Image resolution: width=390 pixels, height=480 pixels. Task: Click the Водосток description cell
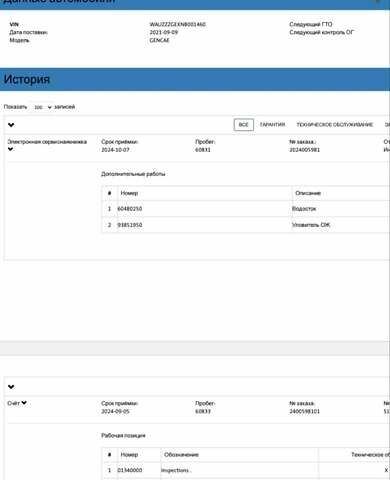pos(304,209)
